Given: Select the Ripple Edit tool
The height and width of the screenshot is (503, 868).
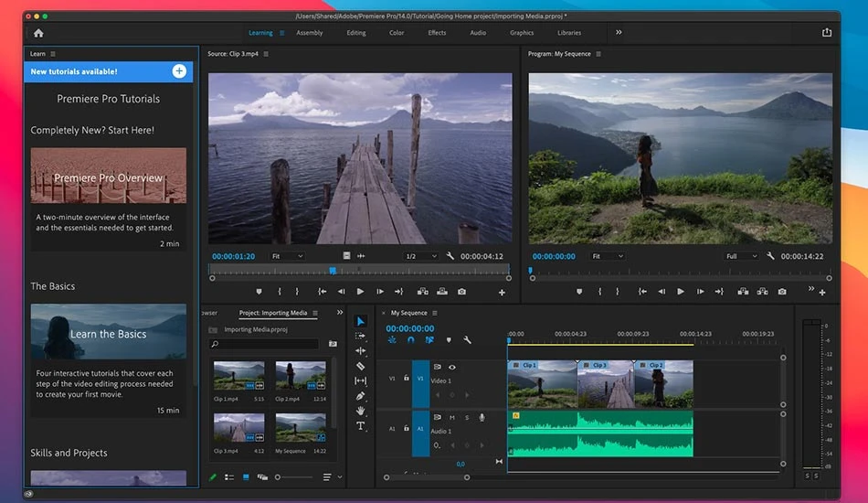Looking at the screenshot, I should pyautogui.click(x=360, y=350).
